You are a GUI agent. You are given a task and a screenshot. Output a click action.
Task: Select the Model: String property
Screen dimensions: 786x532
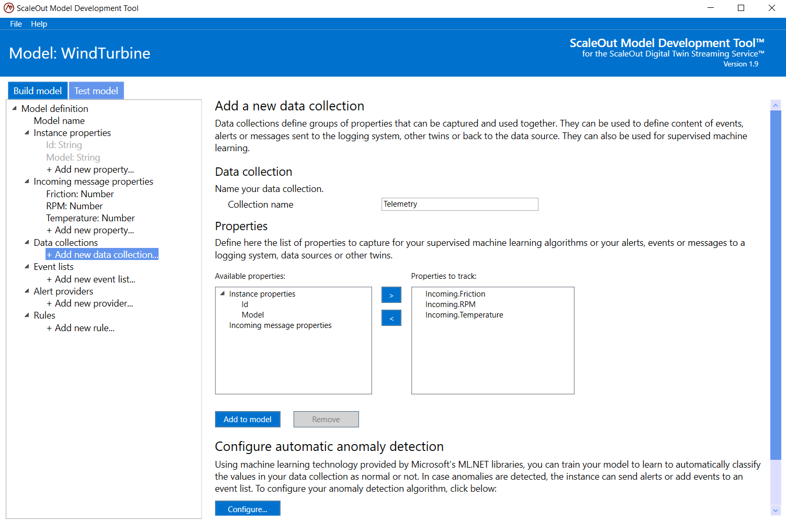click(x=73, y=157)
